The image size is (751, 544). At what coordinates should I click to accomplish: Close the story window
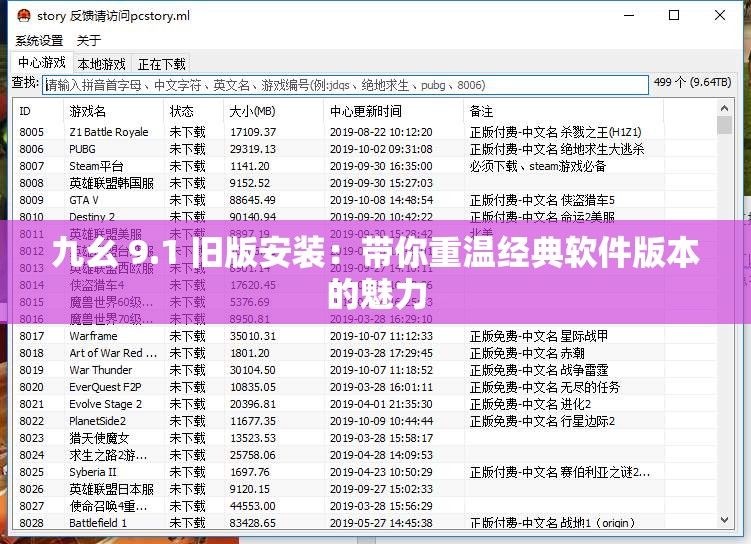click(719, 15)
